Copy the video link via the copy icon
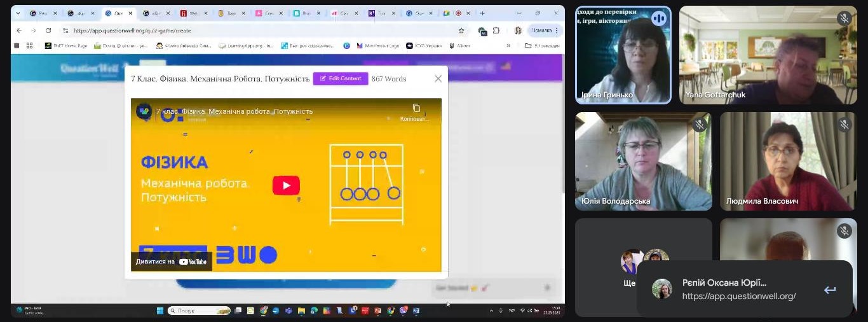 click(x=416, y=108)
